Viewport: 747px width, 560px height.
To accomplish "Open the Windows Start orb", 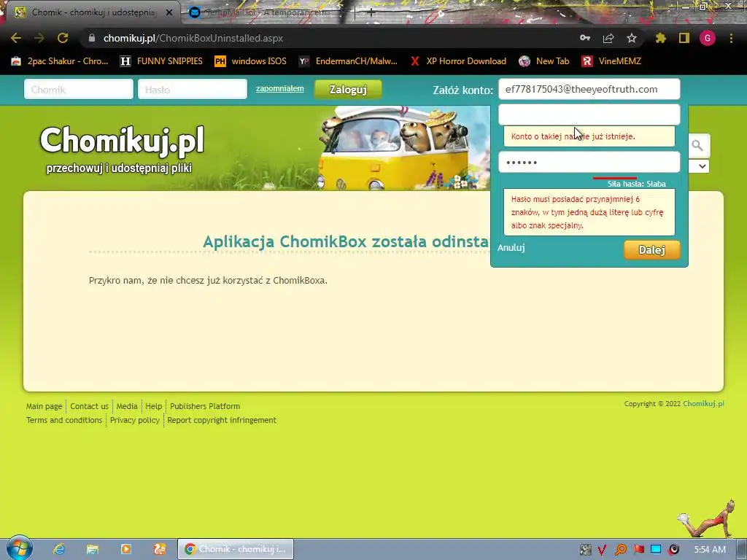I will (19, 548).
